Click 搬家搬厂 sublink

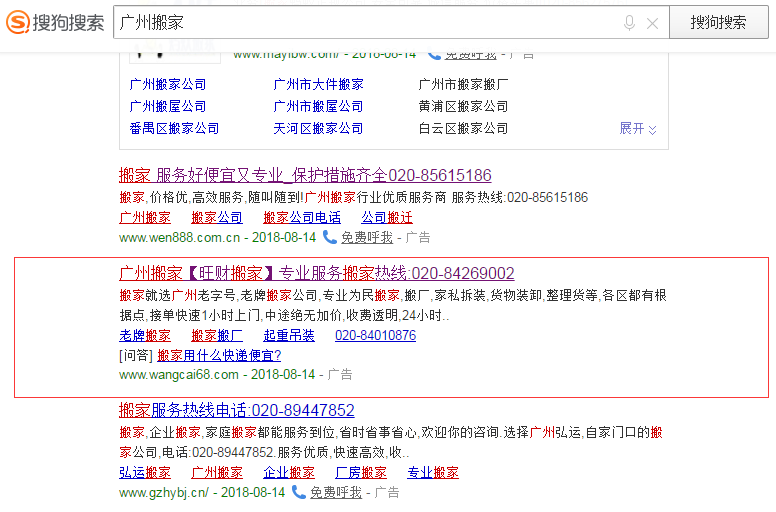coord(217,335)
